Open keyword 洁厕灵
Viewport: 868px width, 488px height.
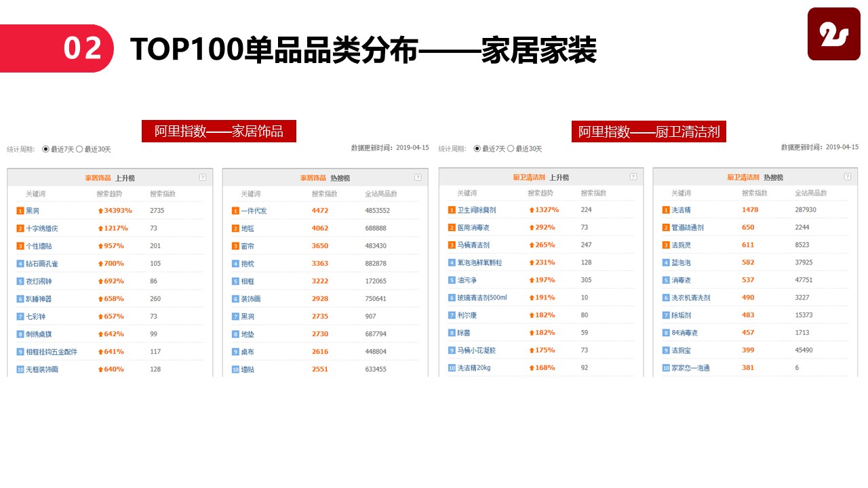(681, 245)
